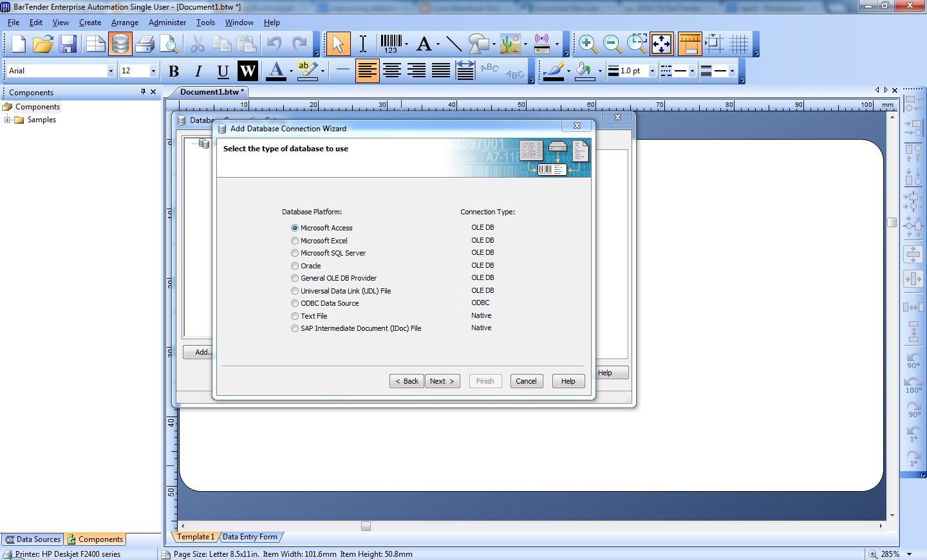Click the line color brush swatch
Viewport: 927px width, 560px height.
(x=554, y=71)
